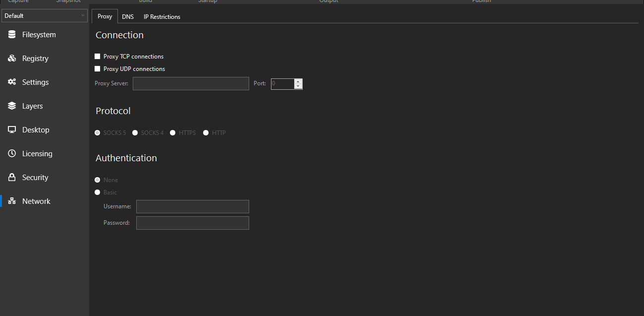Screen dimensions: 644x316
Task: Open the Registry editor
Action: click(35, 58)
